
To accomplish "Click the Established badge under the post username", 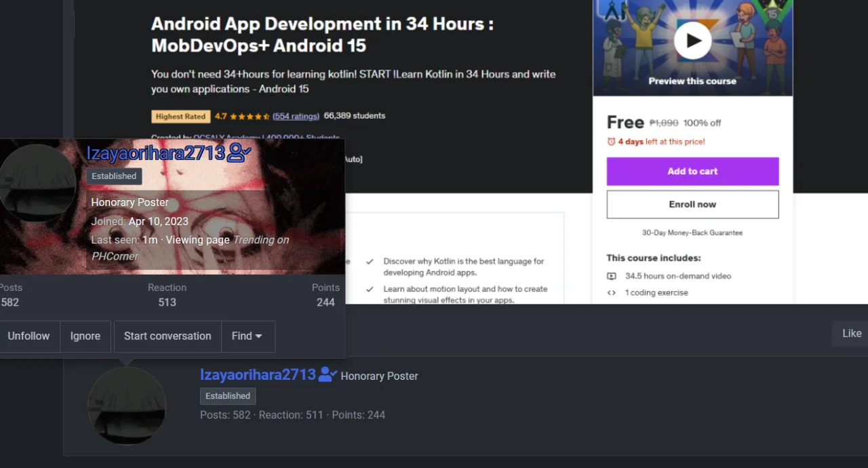I will coord(228,396).
